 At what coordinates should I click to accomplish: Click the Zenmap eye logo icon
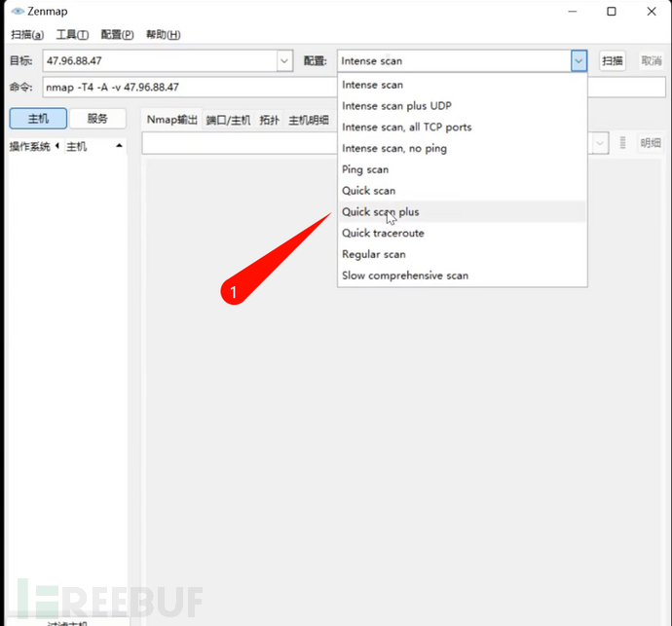click(x=18, y=11)
